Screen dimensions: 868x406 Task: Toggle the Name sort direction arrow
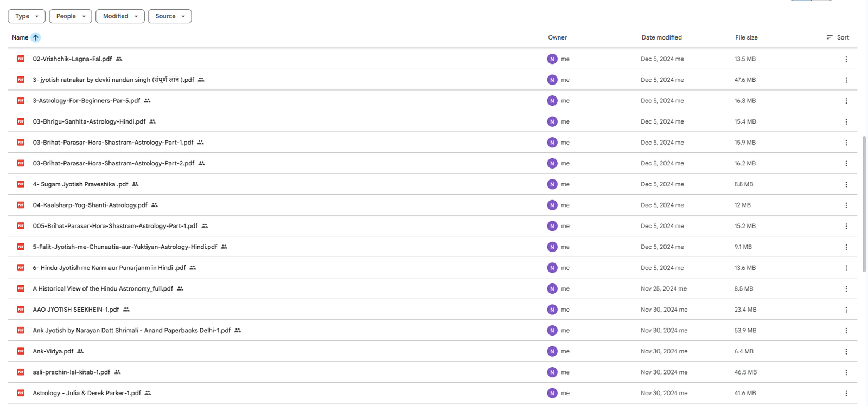pyautogui.click(x=36, y=37)
